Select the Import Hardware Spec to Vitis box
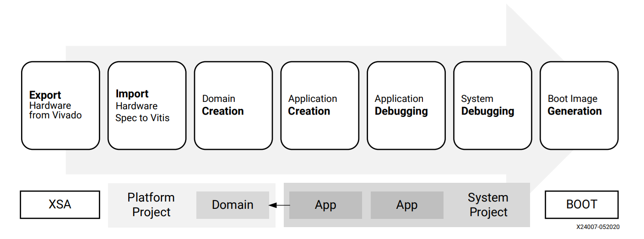 point(147,106)
